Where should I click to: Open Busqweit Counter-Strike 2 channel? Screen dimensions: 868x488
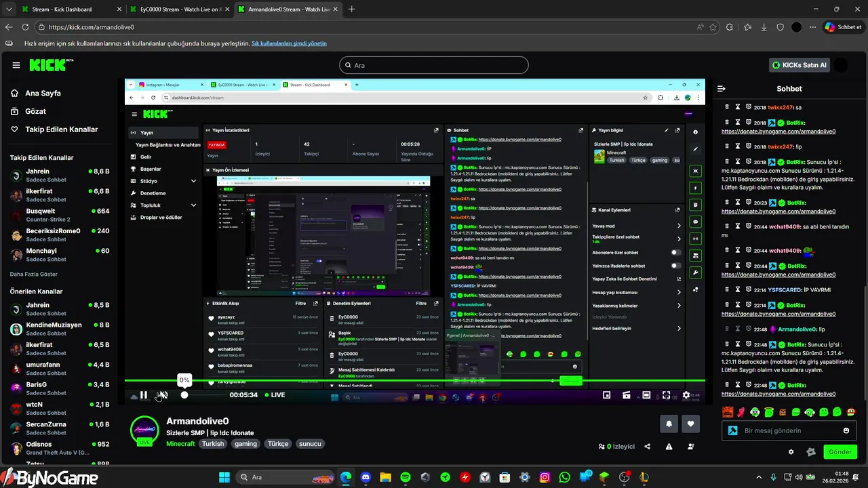[x=60, y=215]
